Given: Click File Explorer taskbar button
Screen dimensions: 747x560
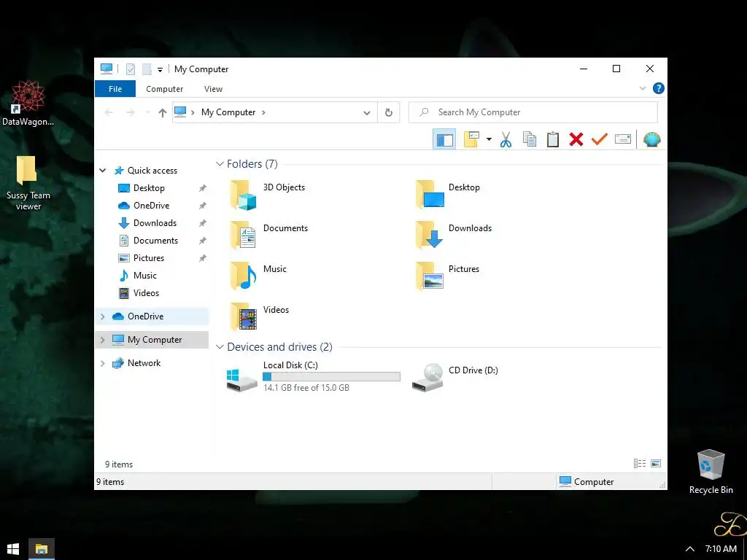Looking at the screenshot, I should pos(42,549).
